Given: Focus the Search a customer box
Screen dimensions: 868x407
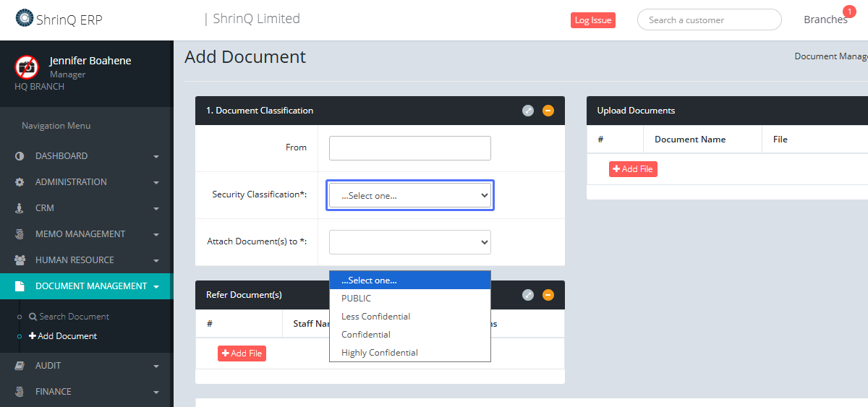Looking at the screenshot, I should [x=709, y=20].
